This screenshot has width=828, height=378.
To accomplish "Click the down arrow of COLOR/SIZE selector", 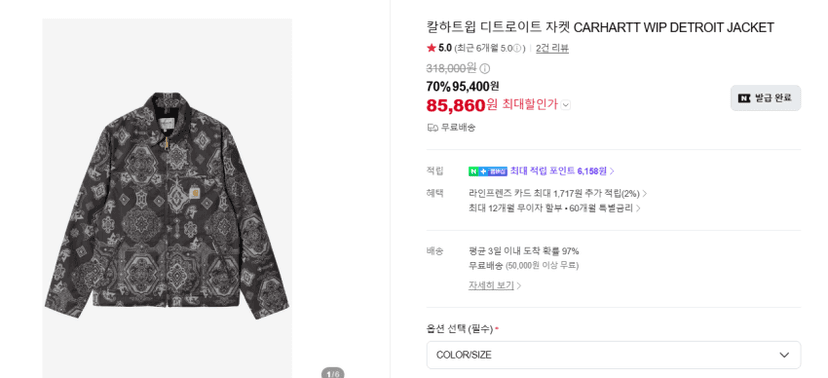I will pyautogui.click(x=784, y=355).
